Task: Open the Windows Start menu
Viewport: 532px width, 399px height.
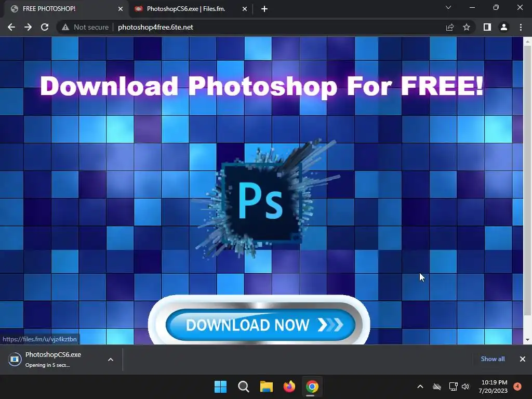Action: click(220, 387)
